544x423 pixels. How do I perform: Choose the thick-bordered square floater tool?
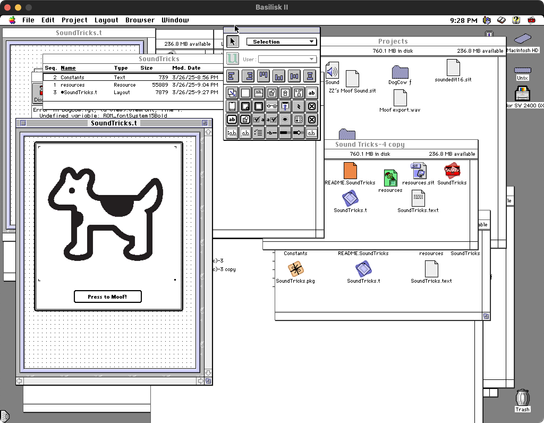(x=258, y=106)
